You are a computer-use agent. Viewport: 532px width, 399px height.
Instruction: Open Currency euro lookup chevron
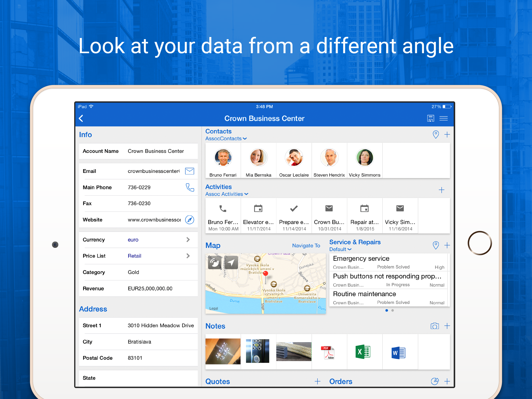click(x=188, y=240)
